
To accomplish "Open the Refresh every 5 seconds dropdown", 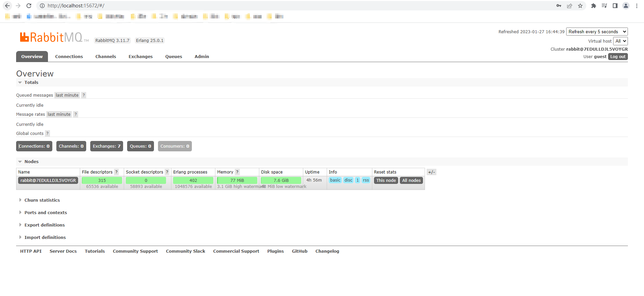I will 597,32.
